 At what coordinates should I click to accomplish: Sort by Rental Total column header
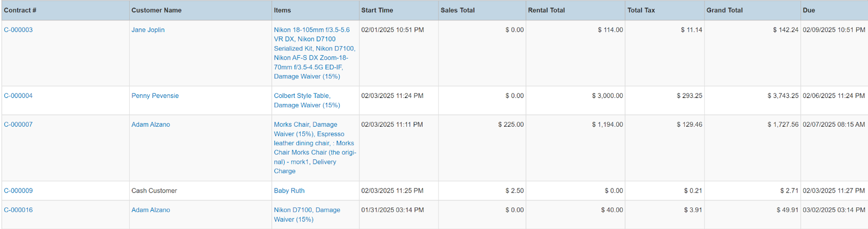(x=546, y=10)
